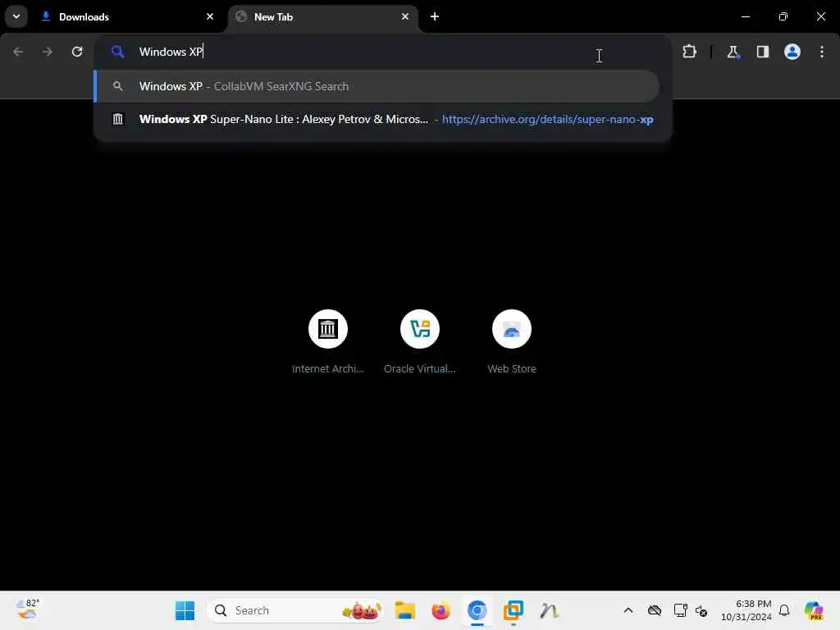Select the New Tab tab

tap(323, 17)
